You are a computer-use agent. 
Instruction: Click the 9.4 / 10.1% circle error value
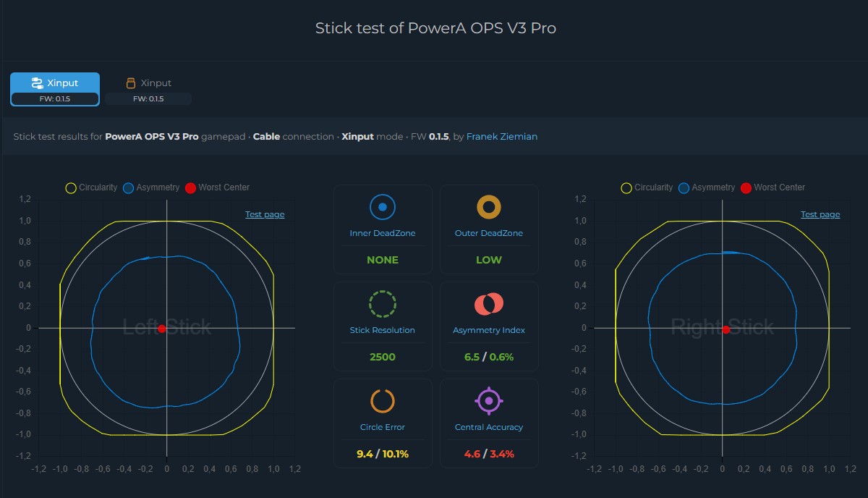click(x=383, y=454)
